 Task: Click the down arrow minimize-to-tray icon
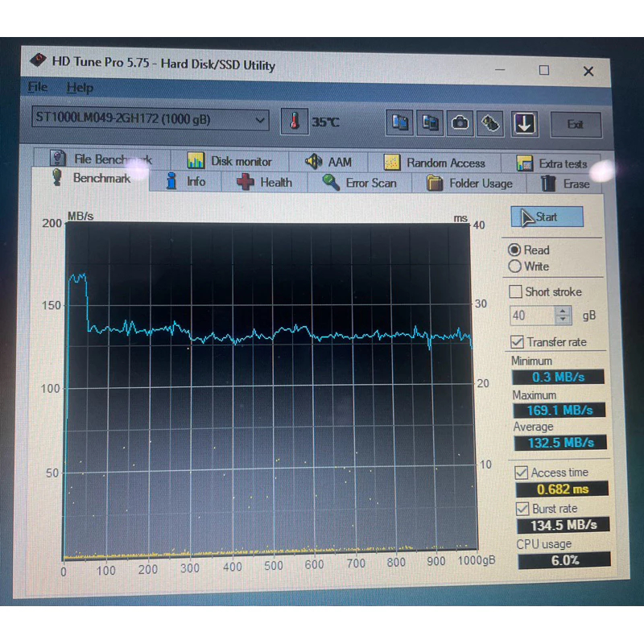[524, 123]
